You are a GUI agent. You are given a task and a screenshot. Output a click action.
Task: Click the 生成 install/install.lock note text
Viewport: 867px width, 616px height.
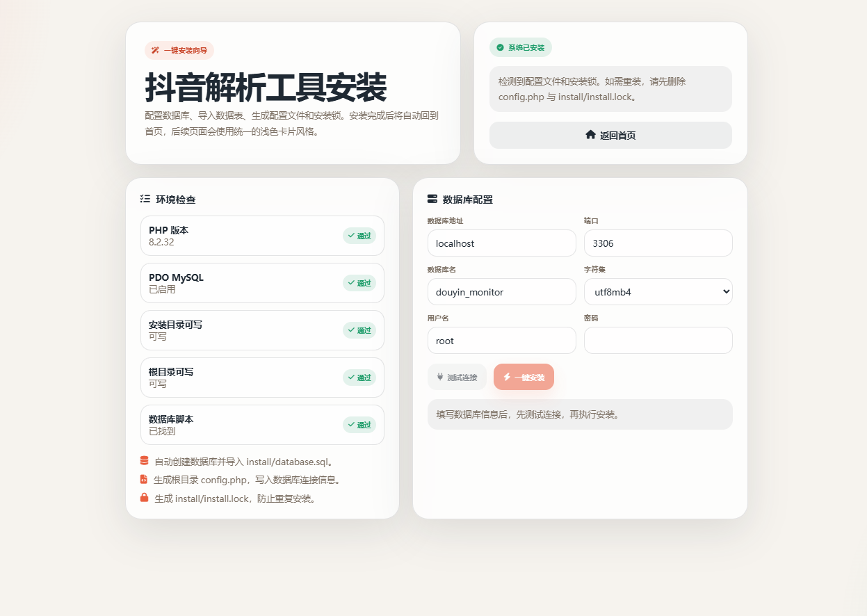click(x=236, y=499)
